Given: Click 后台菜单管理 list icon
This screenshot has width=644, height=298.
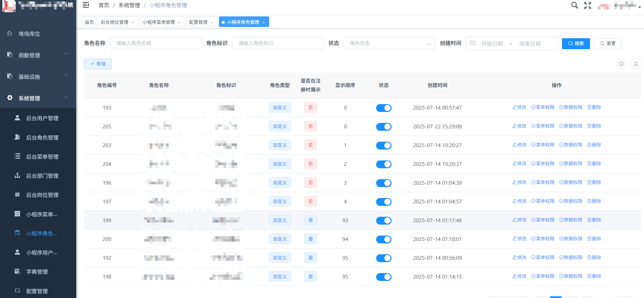Looking at the screenshot, I should (x=17, y=156).
